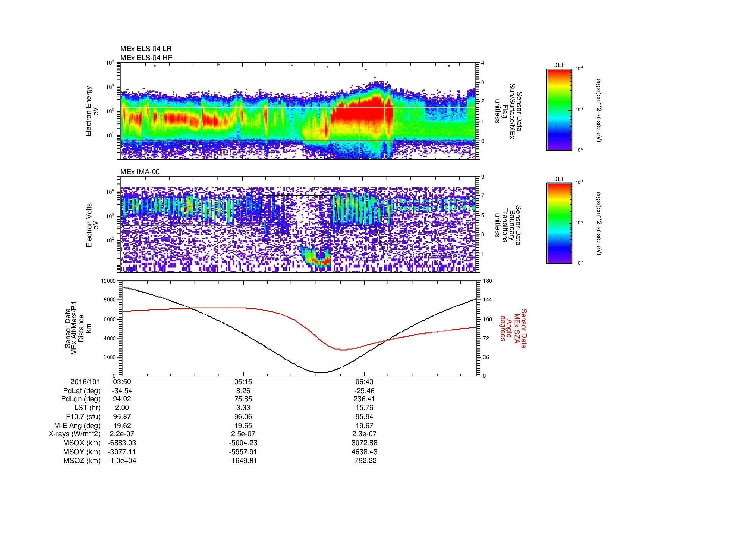
Task: Click the 05:15 time tick label
Action: coord(243,382)
